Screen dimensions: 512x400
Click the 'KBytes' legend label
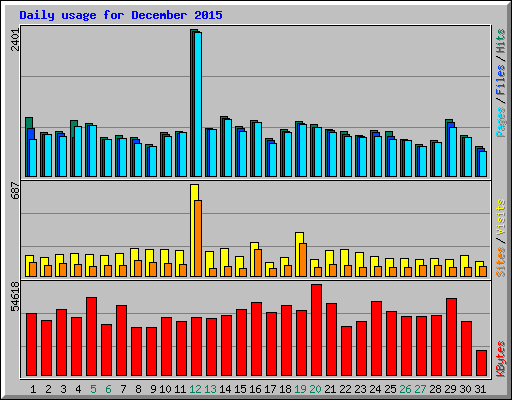501,359
